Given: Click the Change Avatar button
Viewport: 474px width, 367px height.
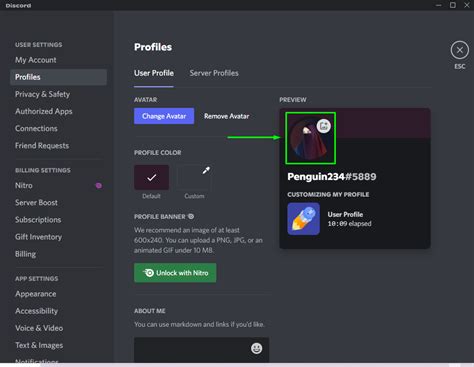Looking at the screenshot, I should (164, 116).
